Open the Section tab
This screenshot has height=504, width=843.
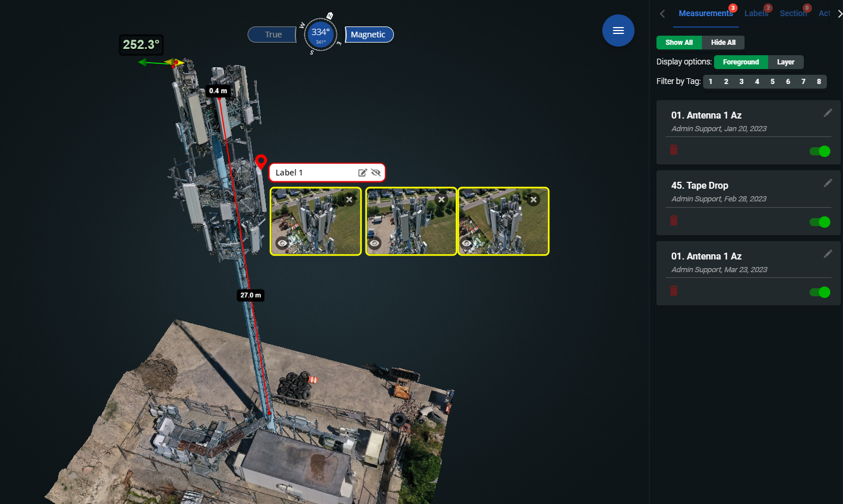[793, 13]
